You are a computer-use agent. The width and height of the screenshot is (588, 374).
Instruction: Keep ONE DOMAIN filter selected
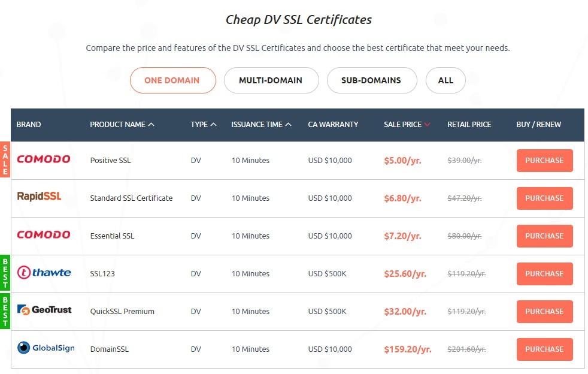pyautogui.click(x=172, y=80)
